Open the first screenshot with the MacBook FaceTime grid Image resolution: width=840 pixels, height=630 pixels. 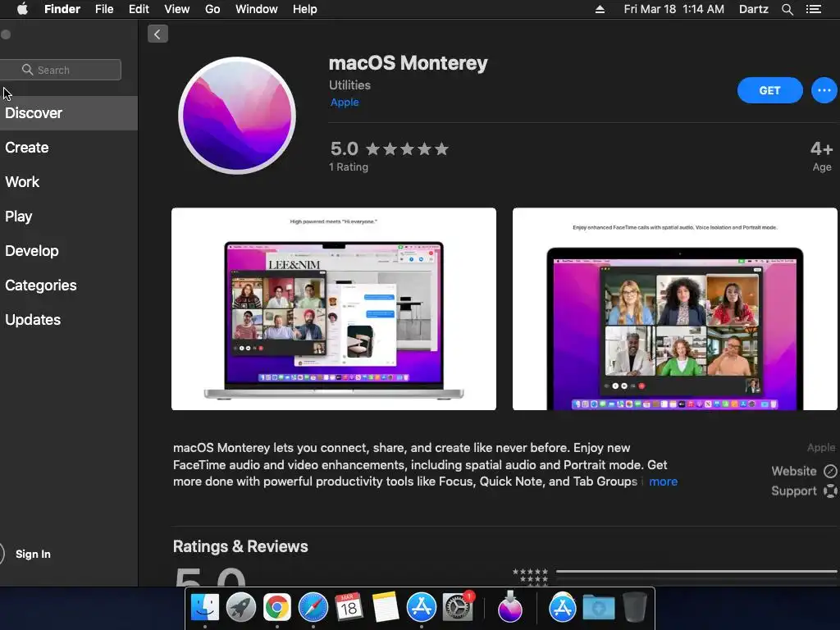334,309
